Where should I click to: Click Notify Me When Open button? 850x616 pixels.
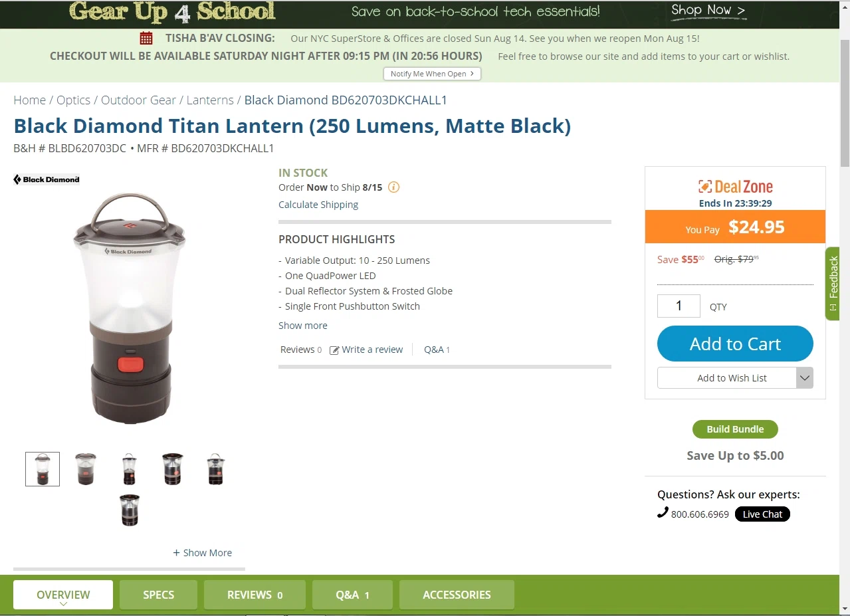[x=432, y=74]
